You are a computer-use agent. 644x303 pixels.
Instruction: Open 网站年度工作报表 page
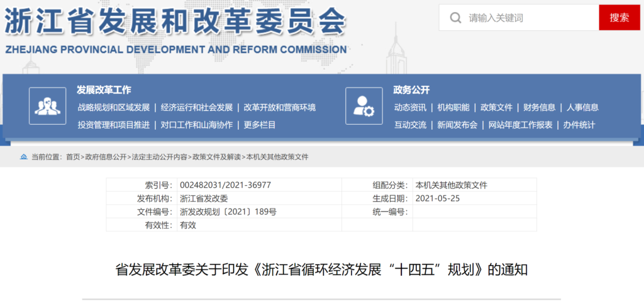pos(520,125)
